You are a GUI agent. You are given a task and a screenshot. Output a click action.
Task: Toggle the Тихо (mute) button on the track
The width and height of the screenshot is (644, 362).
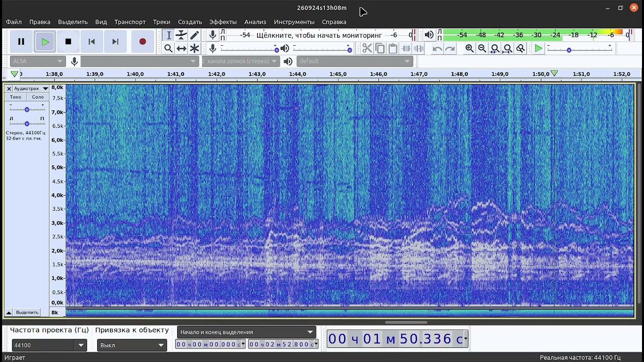coord(16,97)
